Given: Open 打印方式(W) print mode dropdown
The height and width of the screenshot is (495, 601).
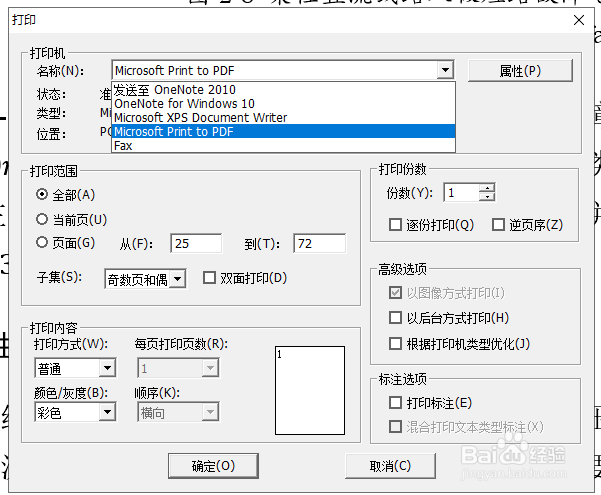Looking at the screenshot, I should point(75,368).
